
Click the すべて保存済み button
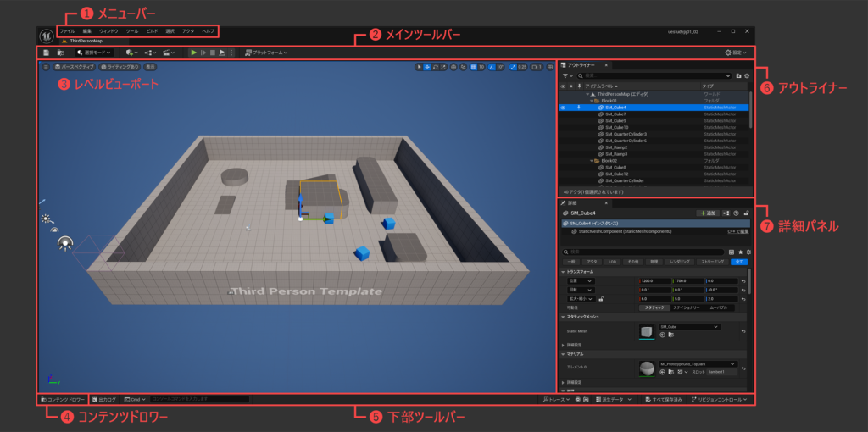pos(664,399)
